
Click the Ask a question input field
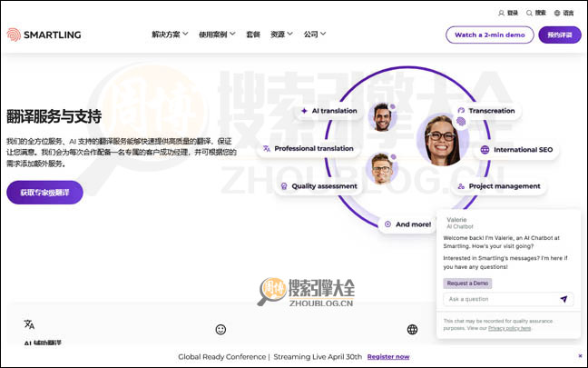click(x=508, y=299)
